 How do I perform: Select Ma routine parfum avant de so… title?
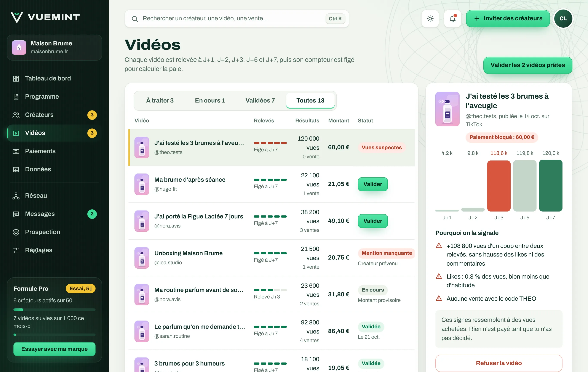click(198, 290)
